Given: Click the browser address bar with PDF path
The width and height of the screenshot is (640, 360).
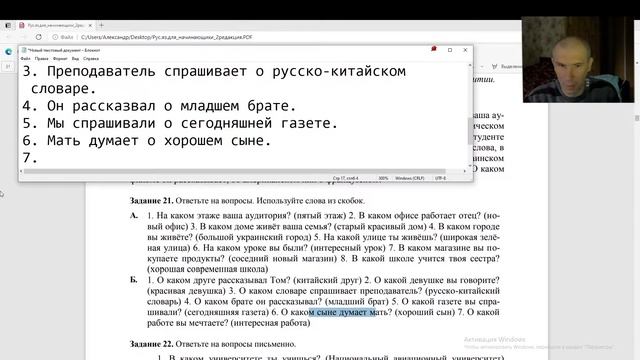Looking at the screenshot, I should [167, 37].
